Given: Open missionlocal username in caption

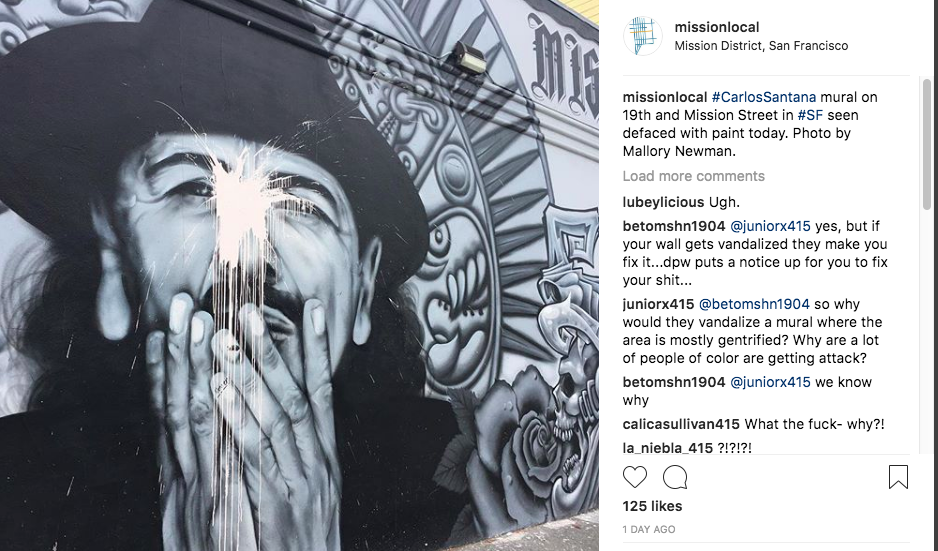Looking at the screenshot, I should click(665, 97).
